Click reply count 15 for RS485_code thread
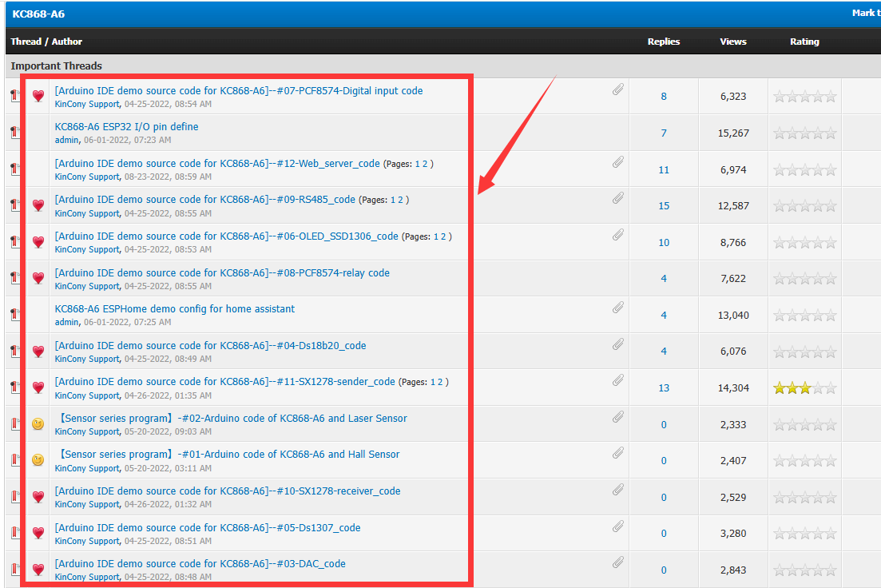The image size is (881, 588). coord(664,206)
